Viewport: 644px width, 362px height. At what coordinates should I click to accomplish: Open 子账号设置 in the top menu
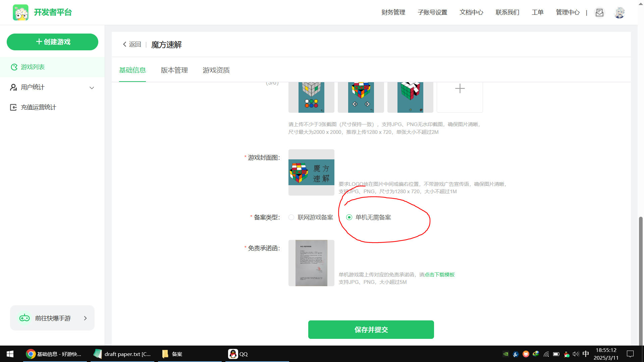432,12
